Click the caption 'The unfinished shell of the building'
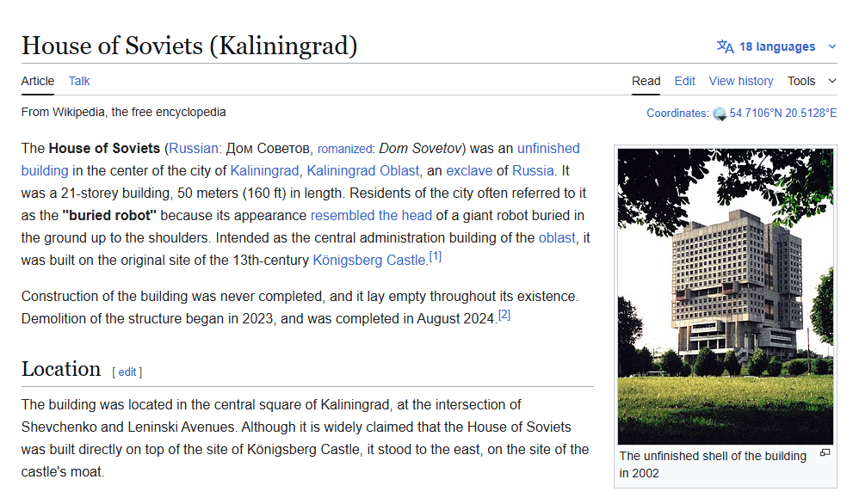This screenshot has width=853, height=504. point(713,456)
